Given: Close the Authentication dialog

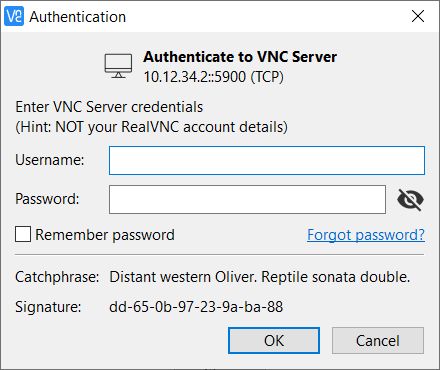Looking at the screenshot, I should (x=418, y=16).
